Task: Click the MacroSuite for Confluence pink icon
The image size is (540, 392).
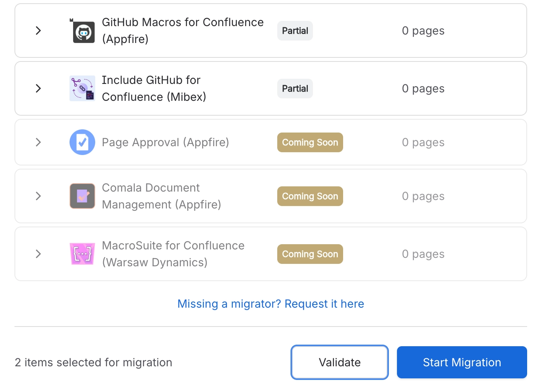Action: 82,254
